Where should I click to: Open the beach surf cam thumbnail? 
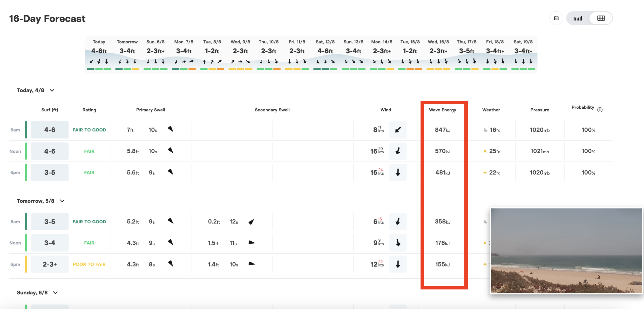[x=566, y=250]
